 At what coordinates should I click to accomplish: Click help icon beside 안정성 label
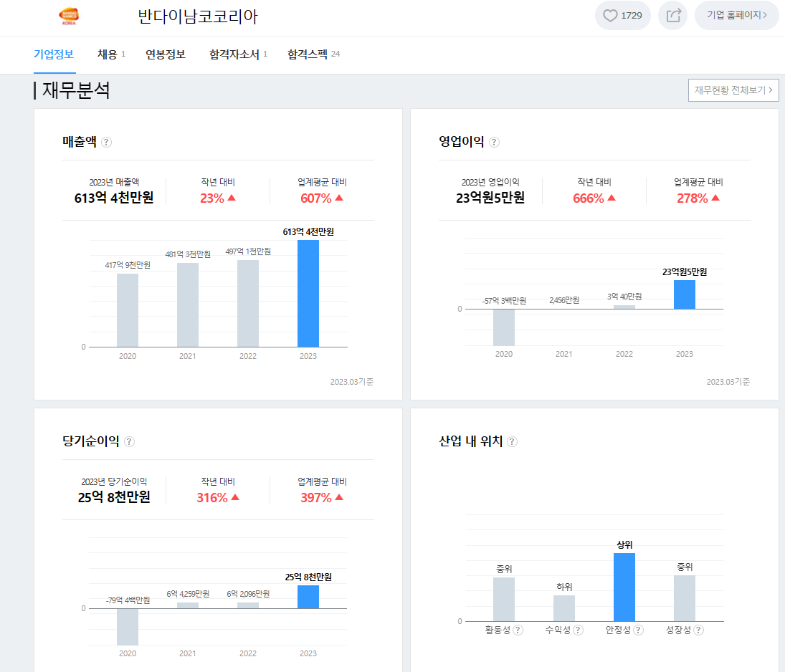tap(638, 630)
